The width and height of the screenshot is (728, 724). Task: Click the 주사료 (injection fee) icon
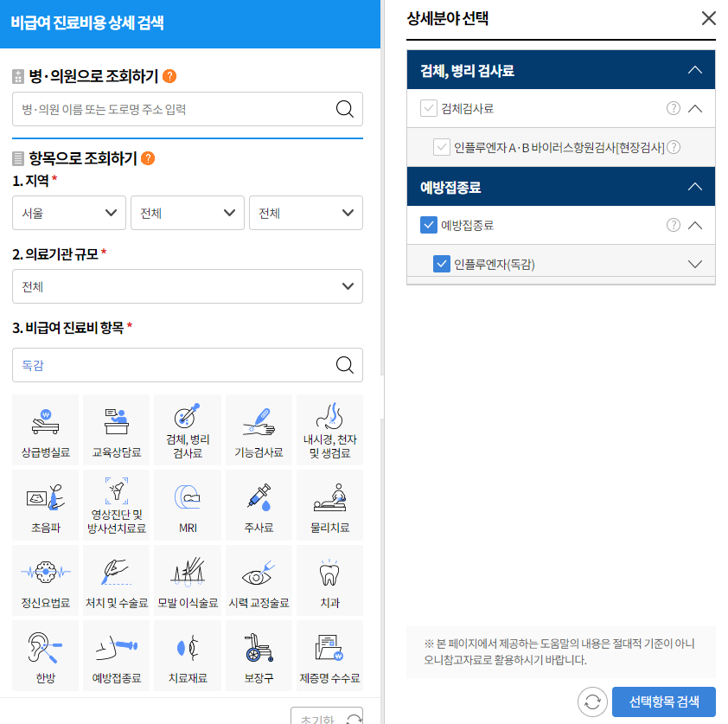point(258,505)
